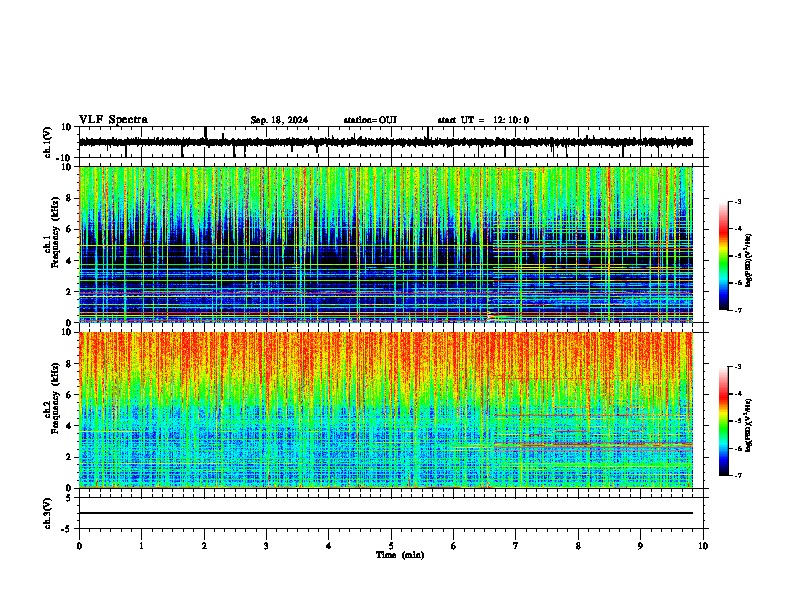Click the date text "Sep. 18, 2024"

coord(279,120)
